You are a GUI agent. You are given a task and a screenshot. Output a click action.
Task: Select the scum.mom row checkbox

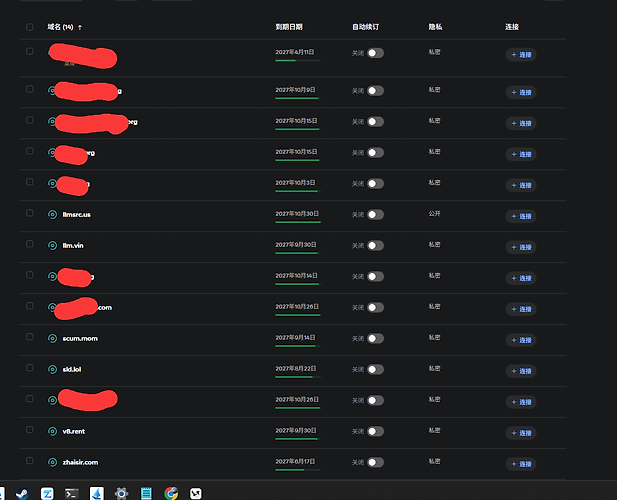[x=30, y=337]
